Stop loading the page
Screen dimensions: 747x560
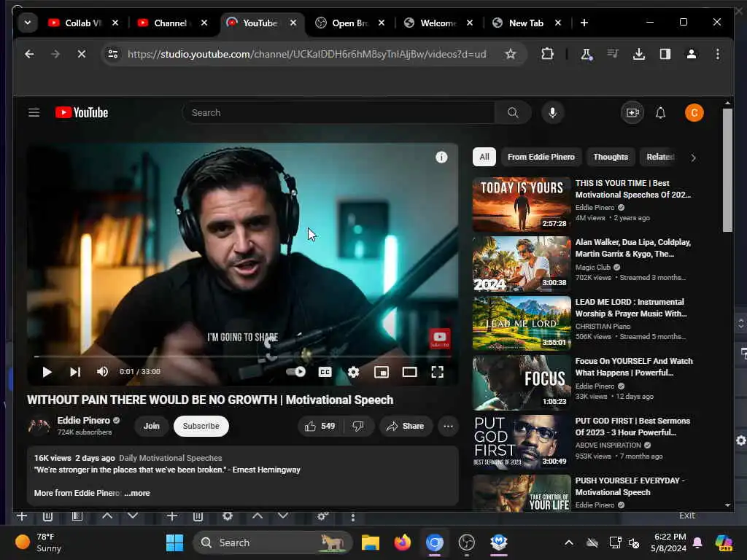[82, 54]
